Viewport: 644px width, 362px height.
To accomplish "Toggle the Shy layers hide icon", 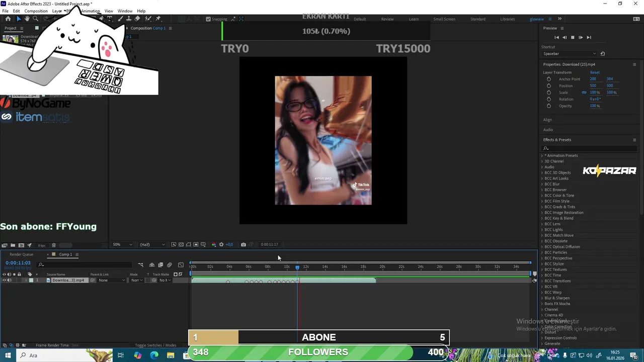I will pyautogui.click(x=152, y=264).
